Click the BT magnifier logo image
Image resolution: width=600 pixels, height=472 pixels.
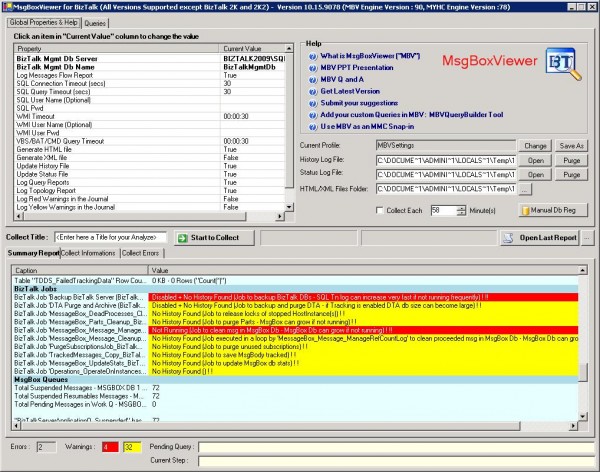tap(563, 64)
